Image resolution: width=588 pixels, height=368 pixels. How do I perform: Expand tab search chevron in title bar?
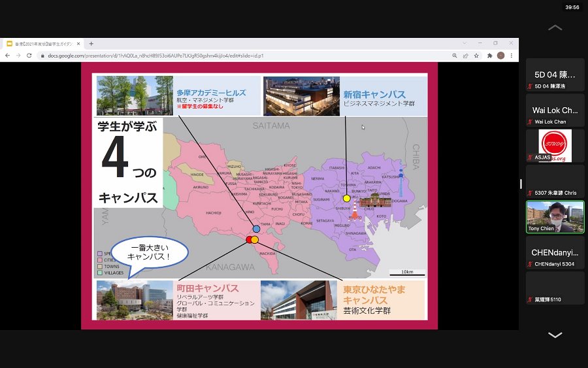(465, 43)
